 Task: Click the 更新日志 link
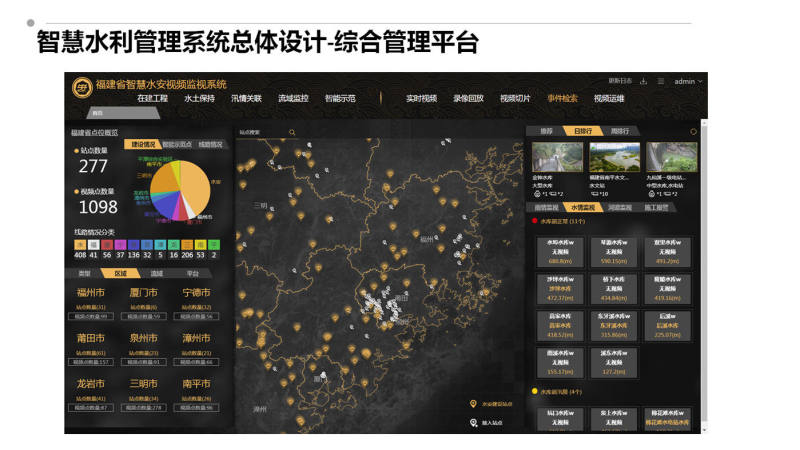coord(620,81)
